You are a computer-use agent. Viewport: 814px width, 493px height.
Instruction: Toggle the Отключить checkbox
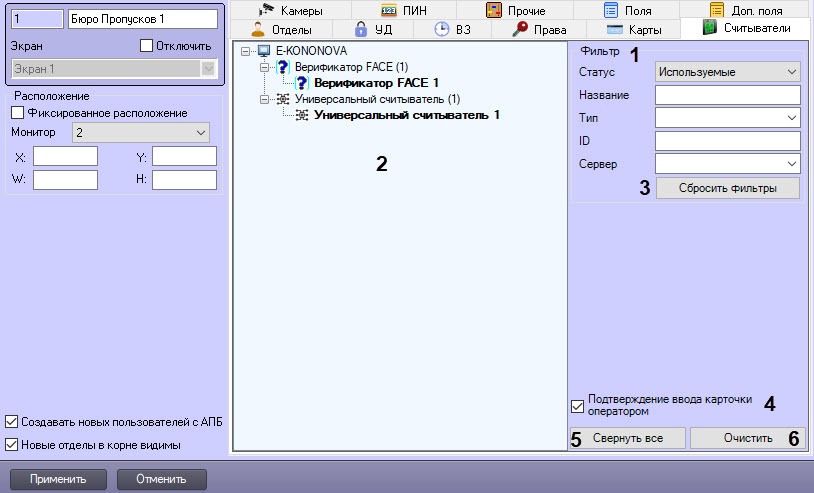click(146, 46)
